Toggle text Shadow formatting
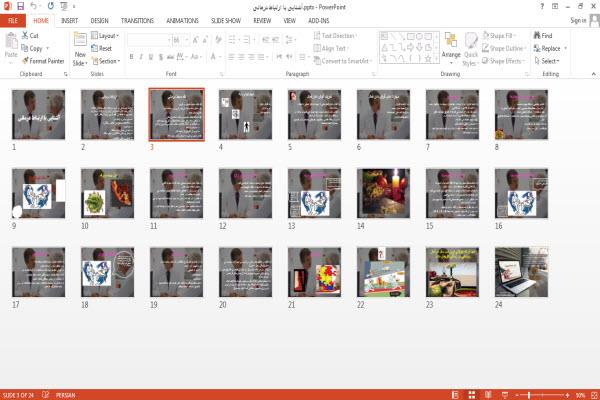Image resolution: width=600 pixels, height=400 pixels. point(161,57)
